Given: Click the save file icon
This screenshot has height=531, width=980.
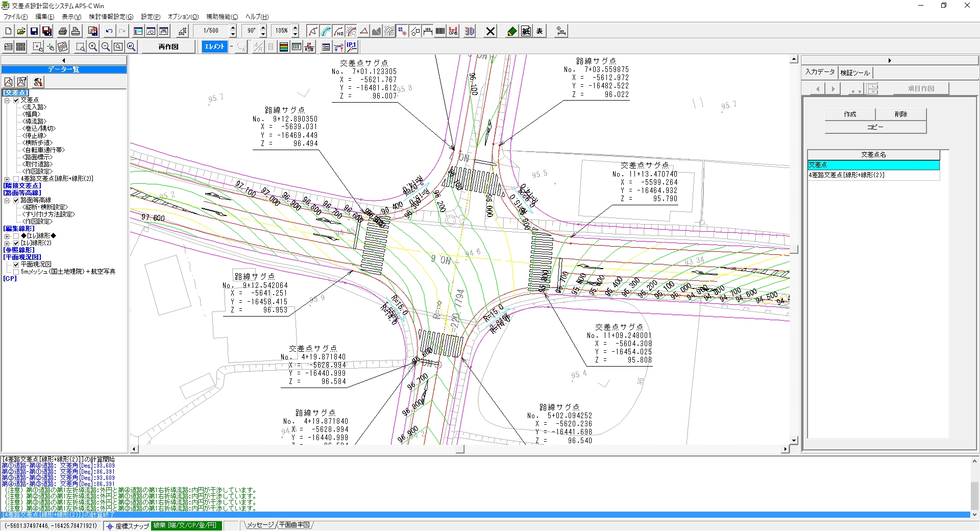Looking at the screenshot, I should point(34,31).
